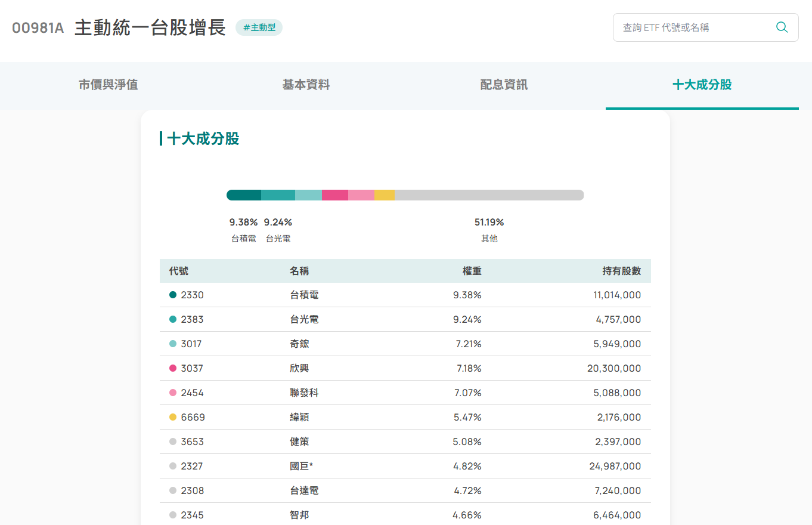Click the name 奇鋐
Screen dimensions: 812x525
[299, 344]
